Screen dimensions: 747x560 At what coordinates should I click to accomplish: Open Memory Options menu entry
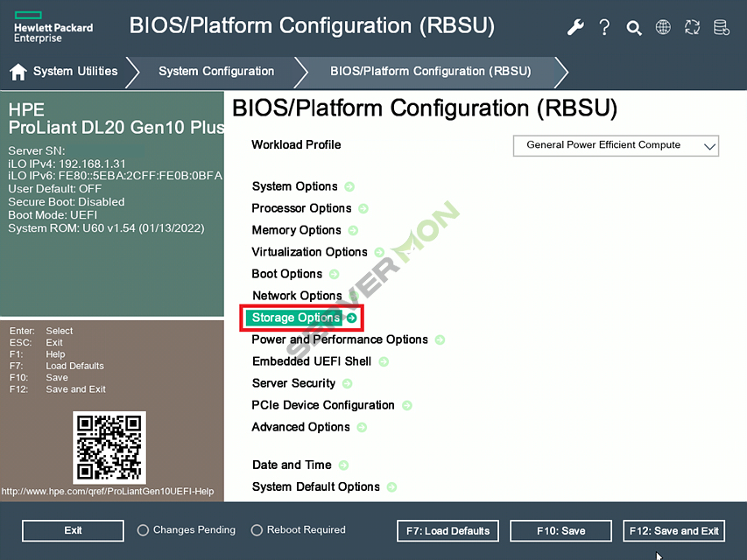(296, 230)
